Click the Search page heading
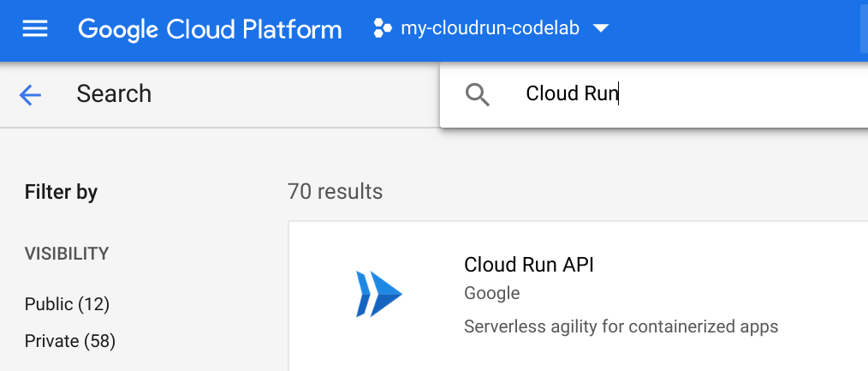 click(114, 94)
